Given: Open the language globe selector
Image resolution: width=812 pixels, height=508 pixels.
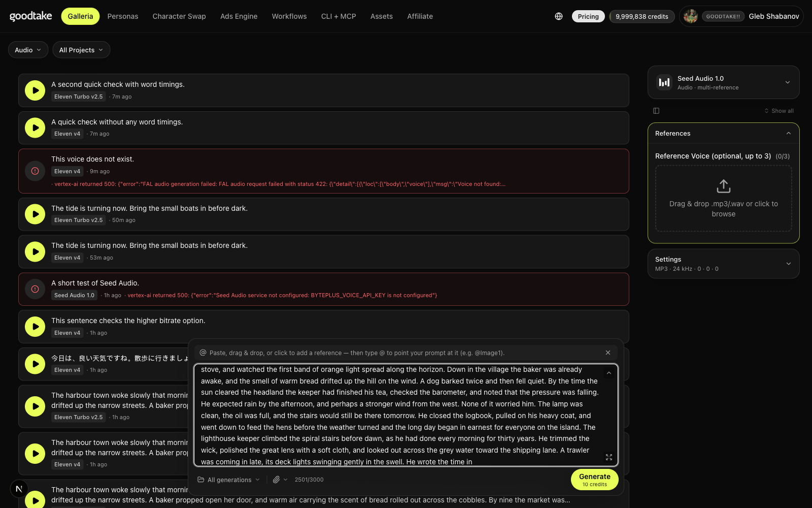Looking at the screenshot, I should click(559, 16).
